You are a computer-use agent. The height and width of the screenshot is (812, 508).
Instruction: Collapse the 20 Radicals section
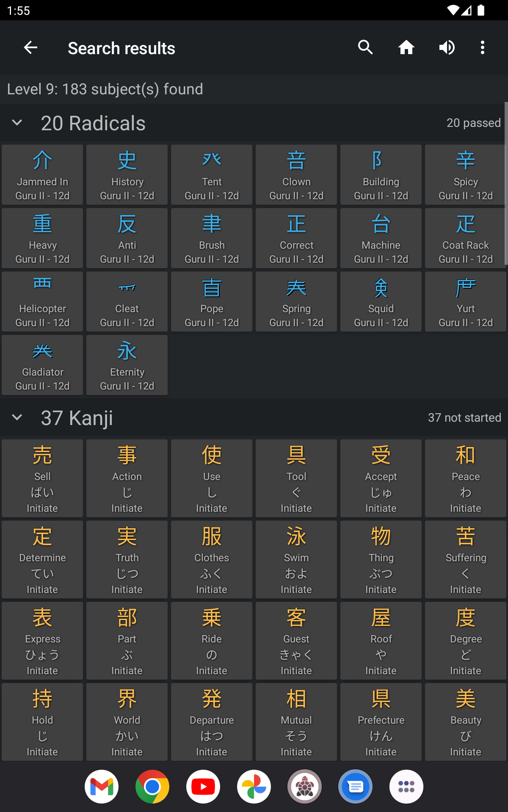pyautogui.click(x=17, y=123)
